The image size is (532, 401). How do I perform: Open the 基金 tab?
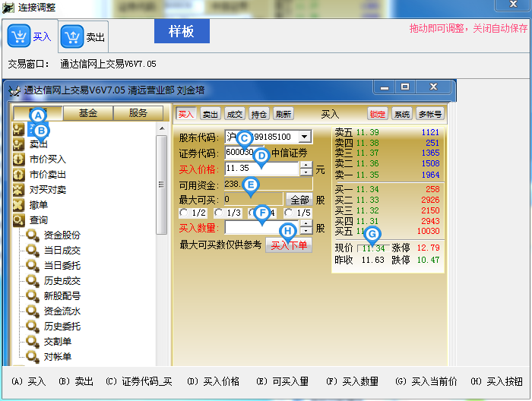(x=88, y=113)
